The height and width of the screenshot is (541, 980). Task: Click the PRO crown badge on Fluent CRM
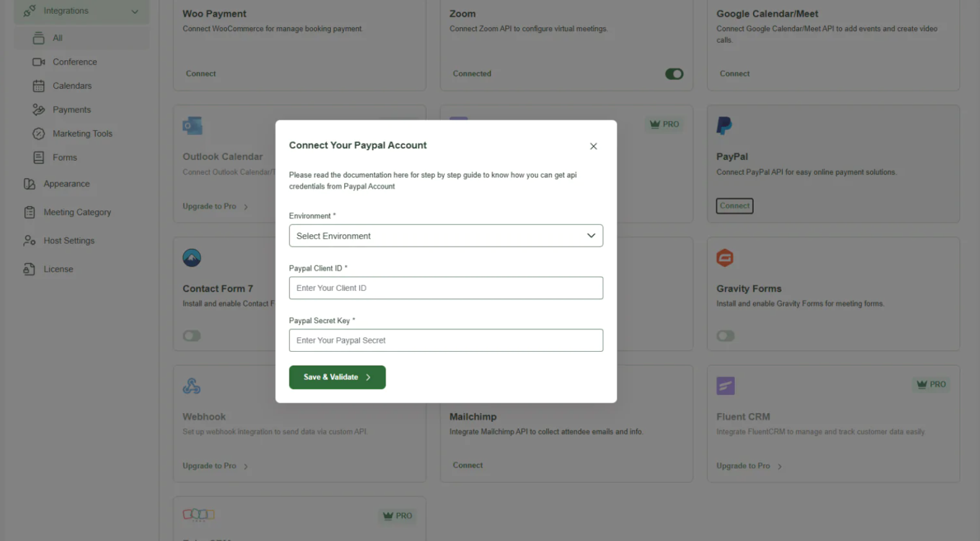pyautogui.click(x=932, y=385)
